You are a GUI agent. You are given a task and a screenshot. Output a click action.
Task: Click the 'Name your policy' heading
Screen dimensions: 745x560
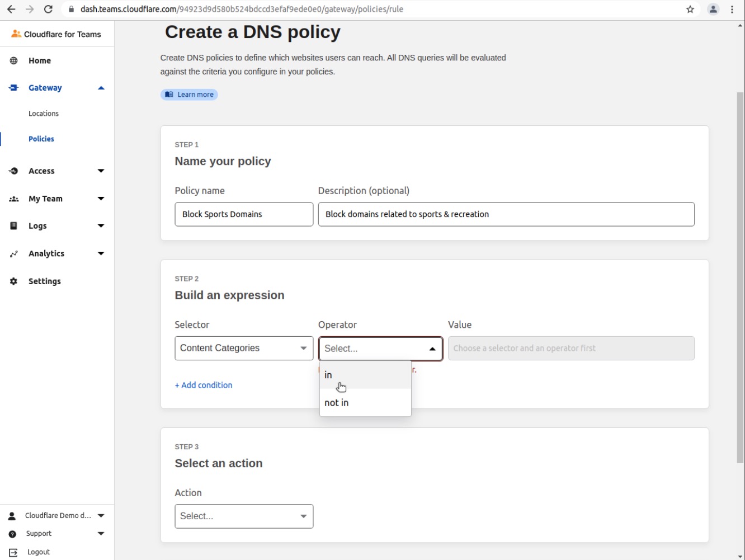pos(223,161)
